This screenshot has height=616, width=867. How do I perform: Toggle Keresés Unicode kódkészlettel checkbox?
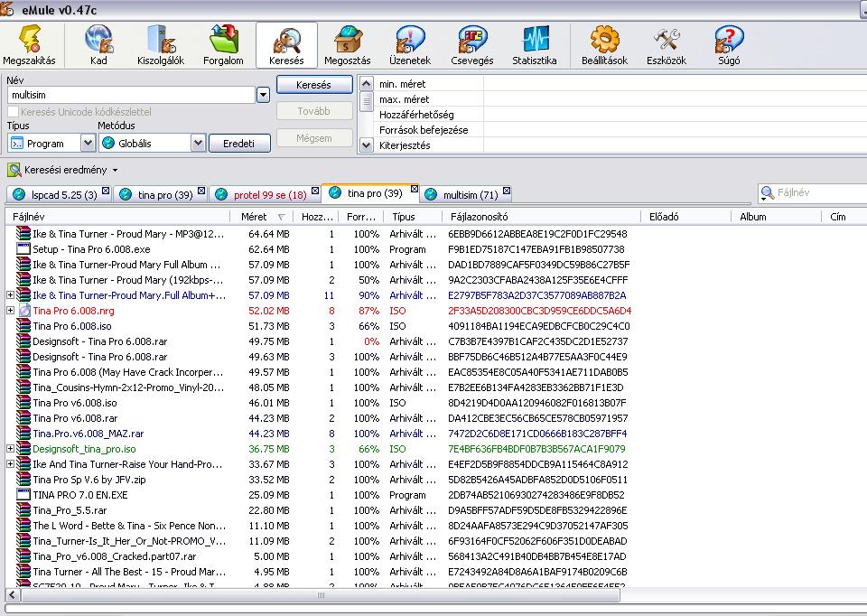click(14, 112)
